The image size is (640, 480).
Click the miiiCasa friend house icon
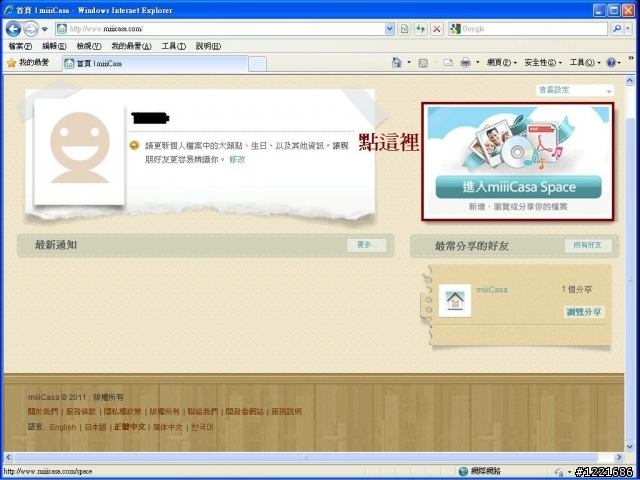(455, 301)
